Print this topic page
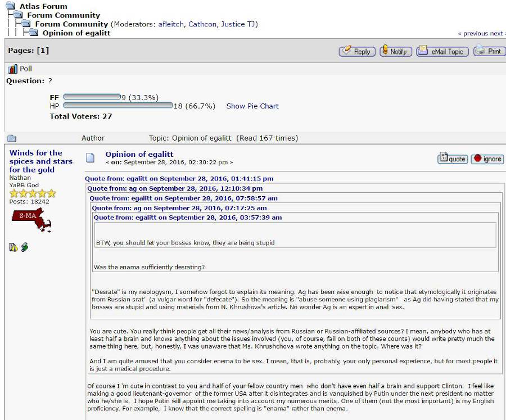The width and height of the screenshot is (506, 420). click(x=487, y=51)
